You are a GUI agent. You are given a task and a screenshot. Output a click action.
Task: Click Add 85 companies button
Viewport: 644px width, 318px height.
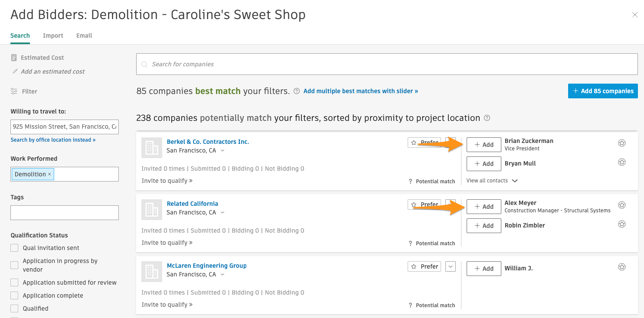click(603, 91)
